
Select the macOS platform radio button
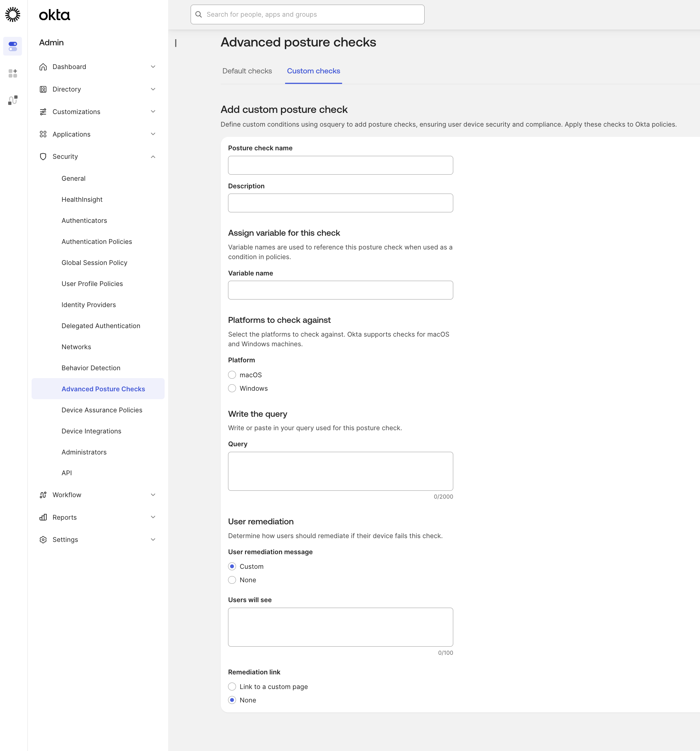click(232, 375)
